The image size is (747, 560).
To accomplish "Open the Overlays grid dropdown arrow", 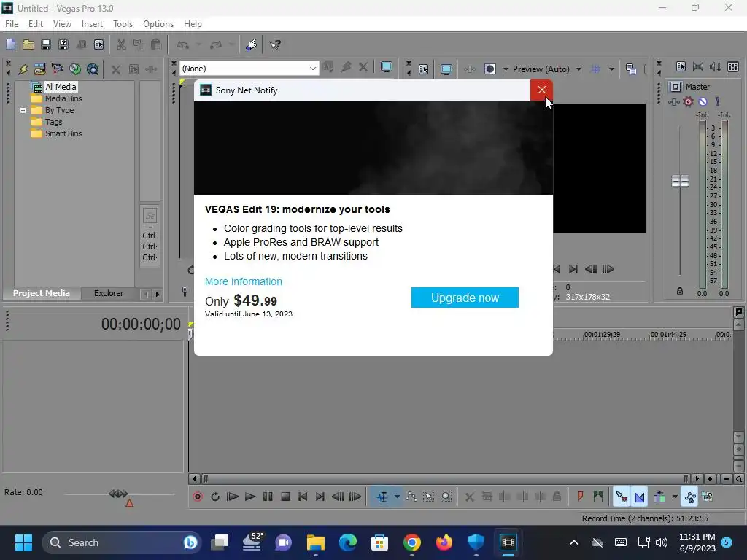I will (611, 69).
